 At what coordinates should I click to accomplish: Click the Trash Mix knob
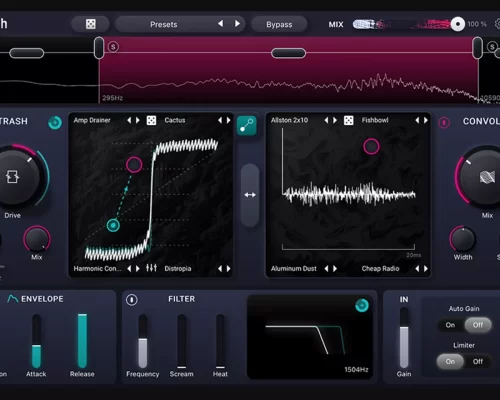37,239
